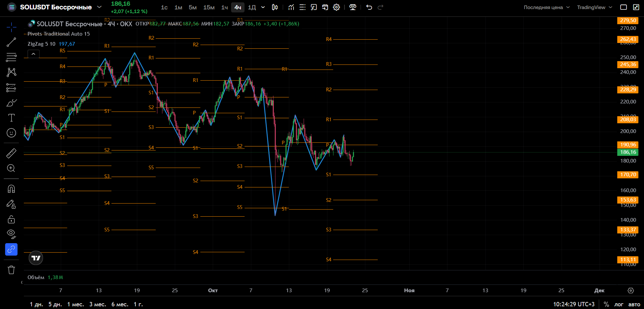Open time axis settings gear
Viewport: 644px width, 309px height.
[x=631, y=291]
